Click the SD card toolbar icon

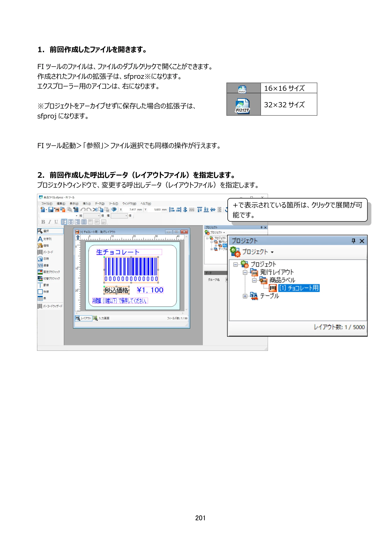pyautogui.click(x=76, y=210)
